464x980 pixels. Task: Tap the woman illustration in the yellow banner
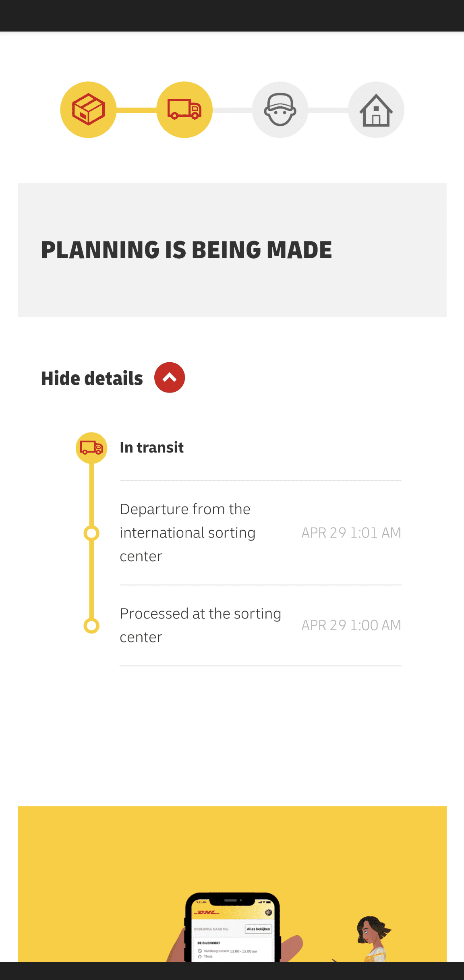coord(373,939)
